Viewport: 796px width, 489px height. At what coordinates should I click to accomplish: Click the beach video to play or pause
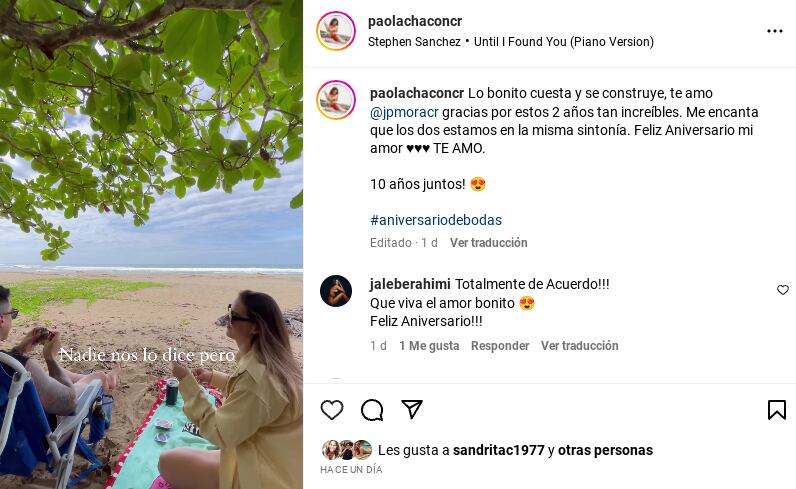[x=151, y=244]
